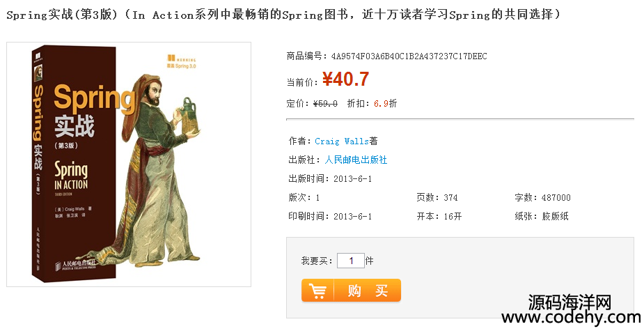The height and width of the screenshot is (331, 644).
Task: Click the Spring实战 book cover thumbnail
Action: point(129,164)
